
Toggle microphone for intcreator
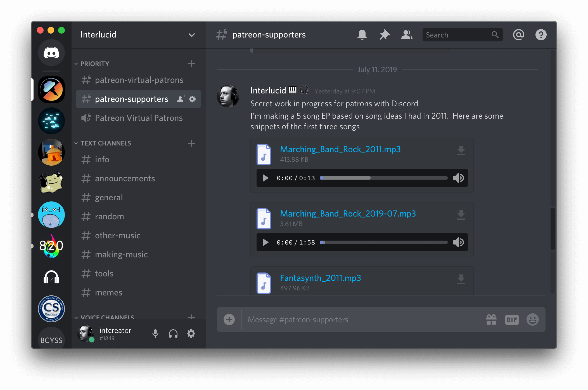click(155, 333)
